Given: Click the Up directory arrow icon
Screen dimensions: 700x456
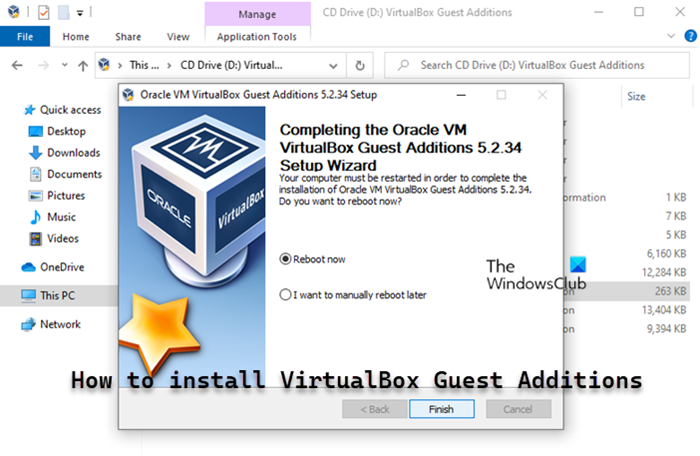Looking at the screenshot, I should [82, 66].
